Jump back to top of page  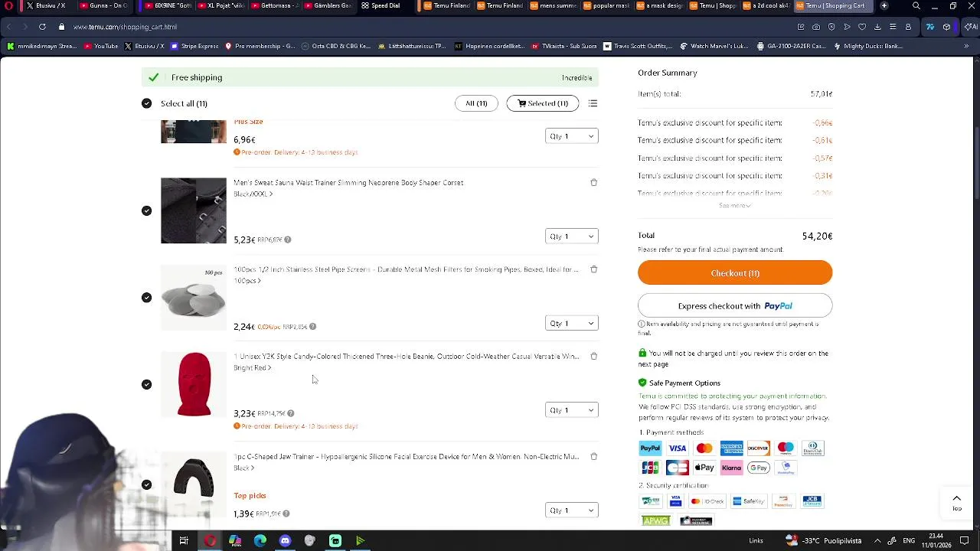(956, 502)
